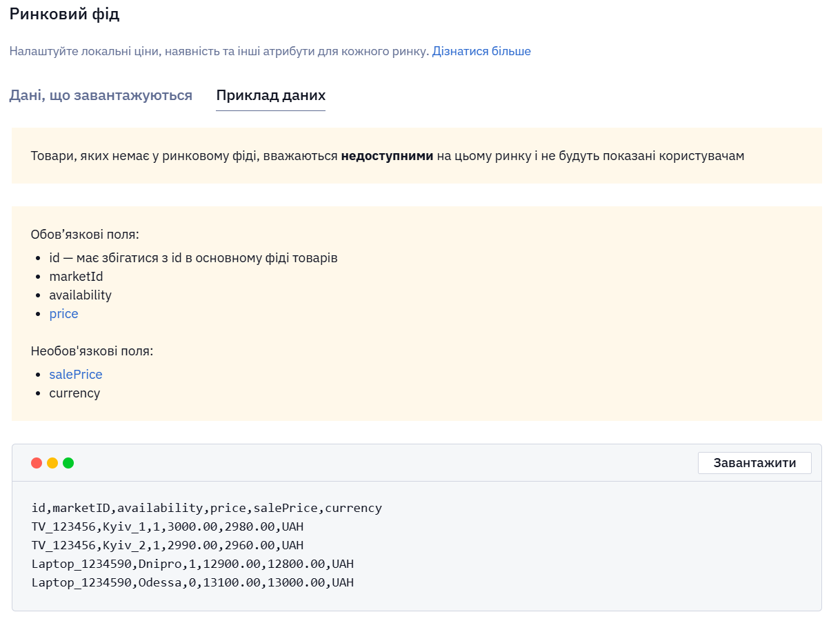The width and height of the screenshot is (840, 621).
Task: Click the yellow dot in code window
Action: (x=52, y=463)
